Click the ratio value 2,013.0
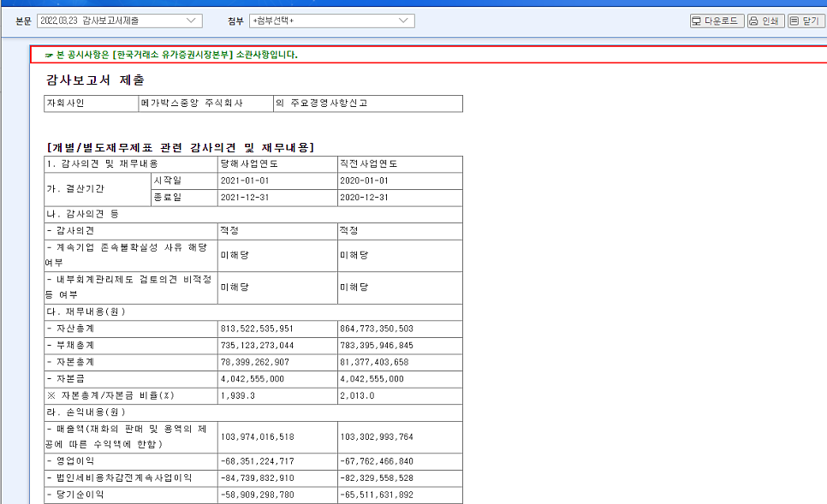The height and width of the screenshot is (504, 827). tap(357, 396)
